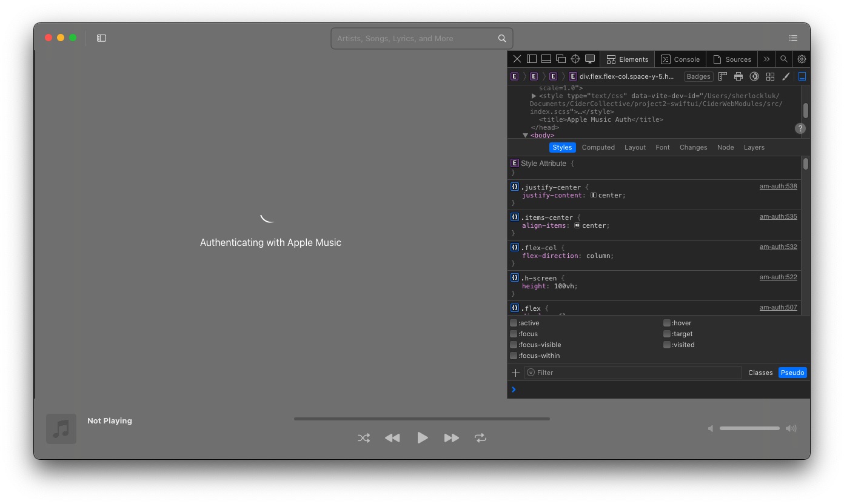Check the :focus-within pseudo-class
Image resolution: width=844 pixels, height=504 pixels.
[514, 356]
